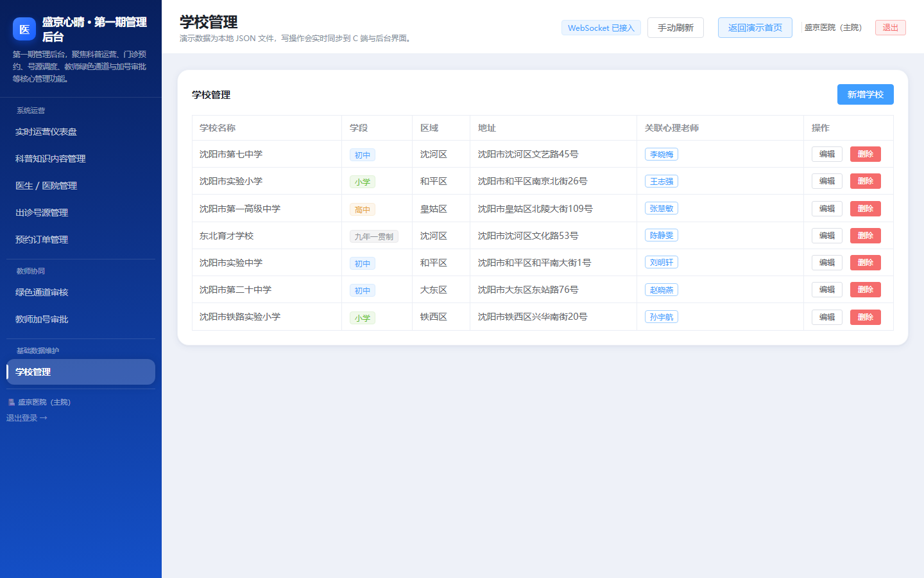The height and width of the screenshot is (578, 924).
Task: Click the 高中 stage tag
Action: point(363,209)
